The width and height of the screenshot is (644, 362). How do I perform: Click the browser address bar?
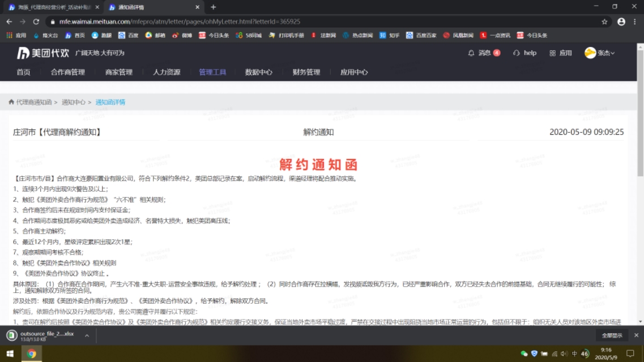click(227, 21)
